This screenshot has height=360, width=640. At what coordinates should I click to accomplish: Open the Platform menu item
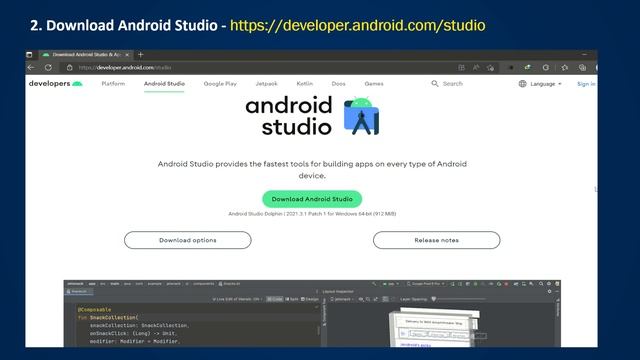click(x=113, y=84)
